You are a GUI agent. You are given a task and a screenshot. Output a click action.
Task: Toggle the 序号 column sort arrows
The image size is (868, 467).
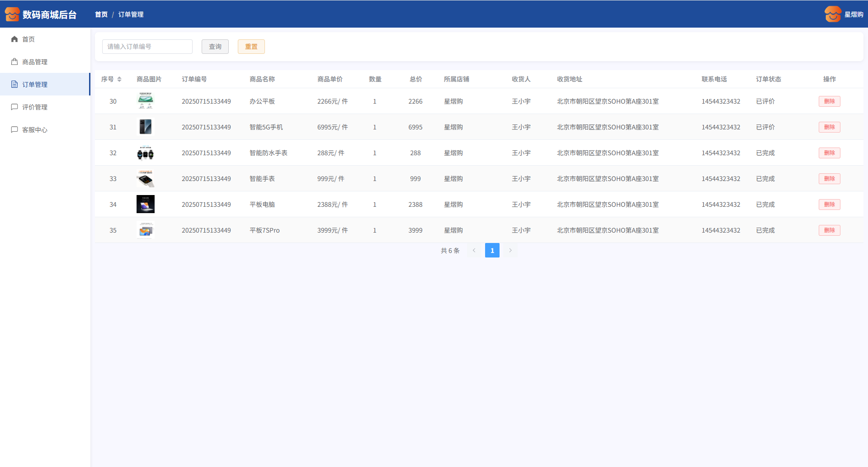[119, 79]
